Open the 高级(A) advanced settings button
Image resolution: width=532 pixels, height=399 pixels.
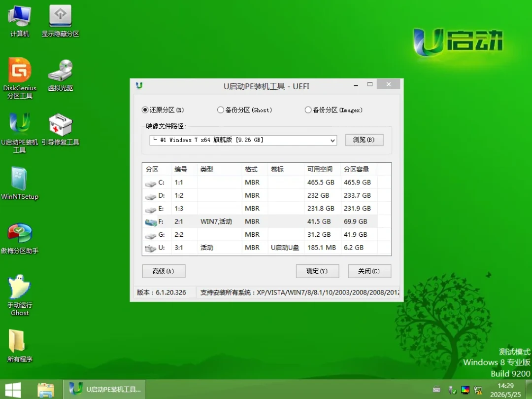coord(164,271)
